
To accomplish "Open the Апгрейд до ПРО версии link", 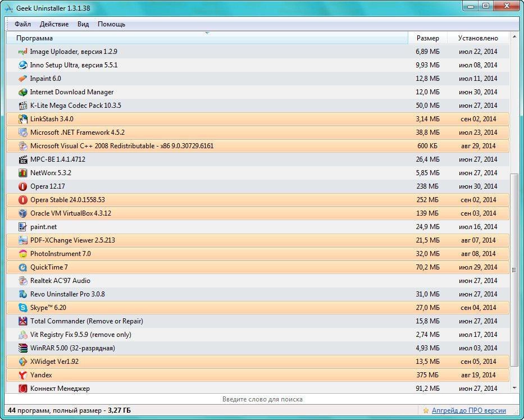I will point(469,410).
